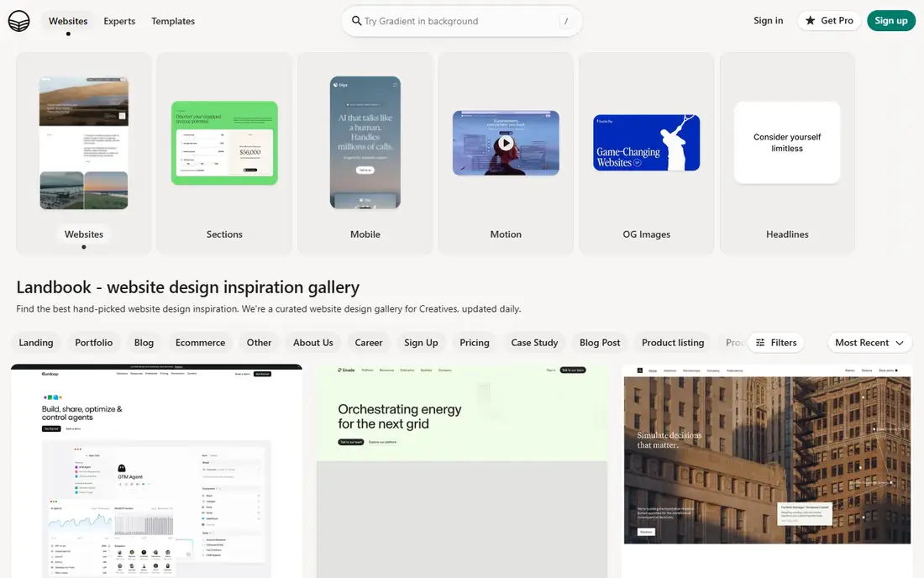Image resolution: width=924 pixels, height=578 pixels.
Task: Play the Motion preview video
Action: pos(506,143)
